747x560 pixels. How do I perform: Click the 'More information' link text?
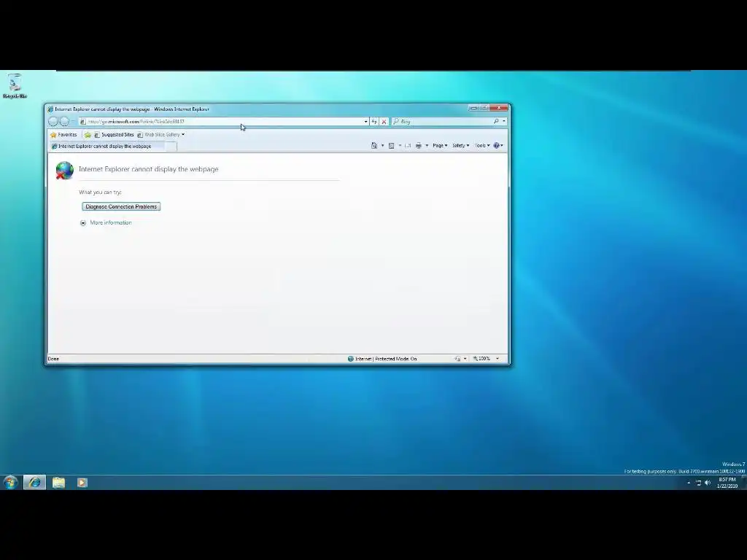click(111, 223)
